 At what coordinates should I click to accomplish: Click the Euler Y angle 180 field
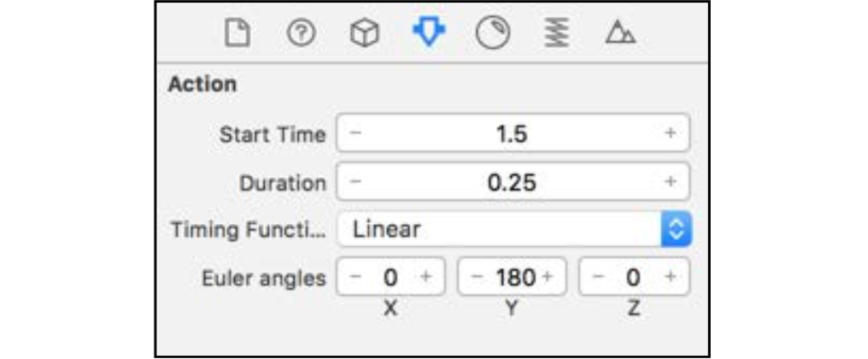coord(512,276)
